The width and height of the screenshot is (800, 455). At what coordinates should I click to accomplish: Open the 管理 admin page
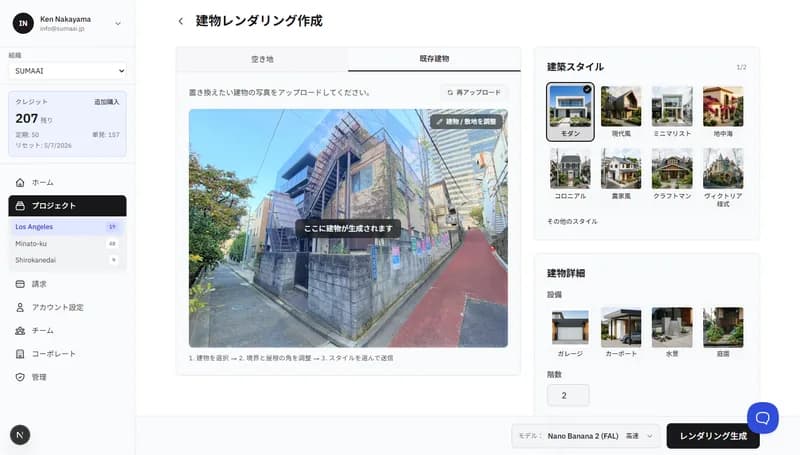(x=67, y=377)
